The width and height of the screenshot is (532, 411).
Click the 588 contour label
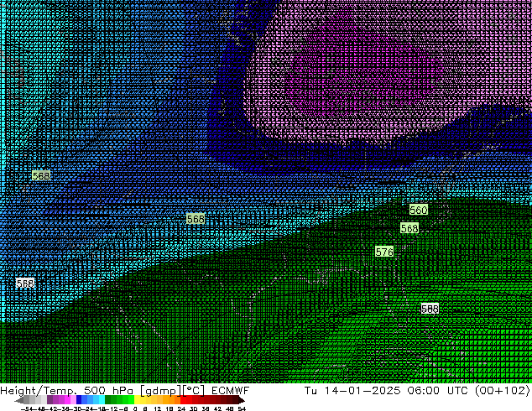point(430,309)
